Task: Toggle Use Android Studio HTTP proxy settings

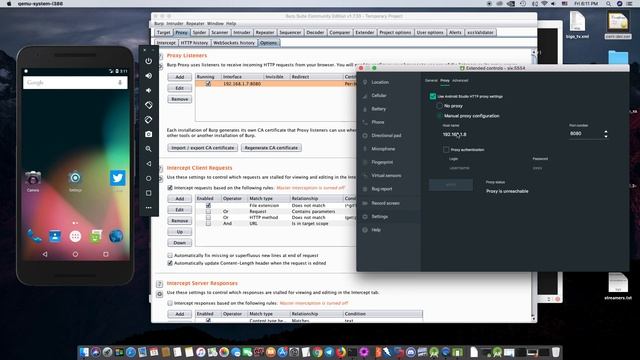Action: click(433, 96)
